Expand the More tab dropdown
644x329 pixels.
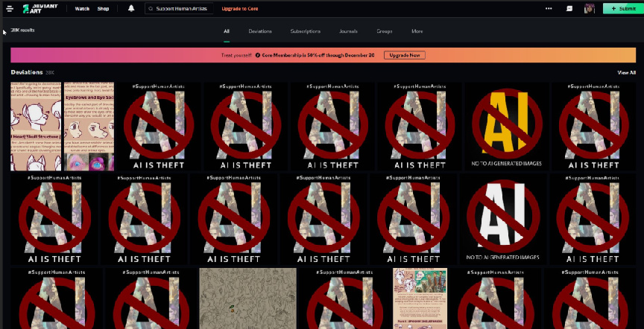(x=417, y=31)
